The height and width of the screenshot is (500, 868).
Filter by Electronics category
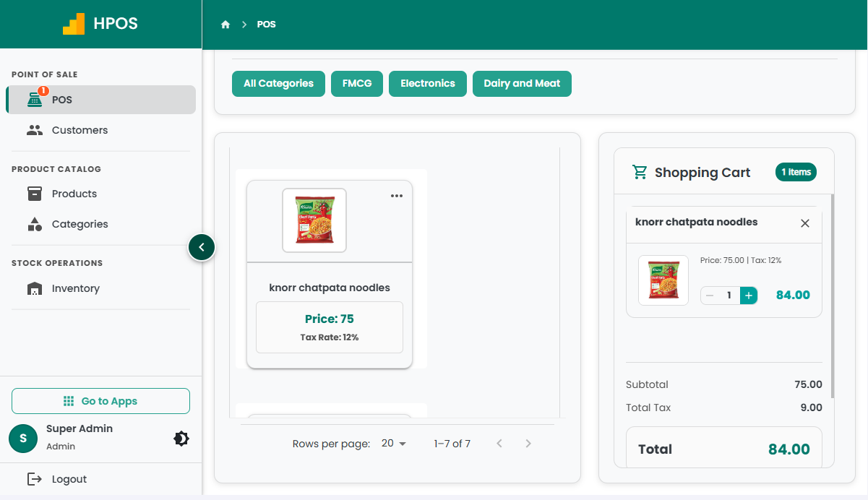pos(428,84)
